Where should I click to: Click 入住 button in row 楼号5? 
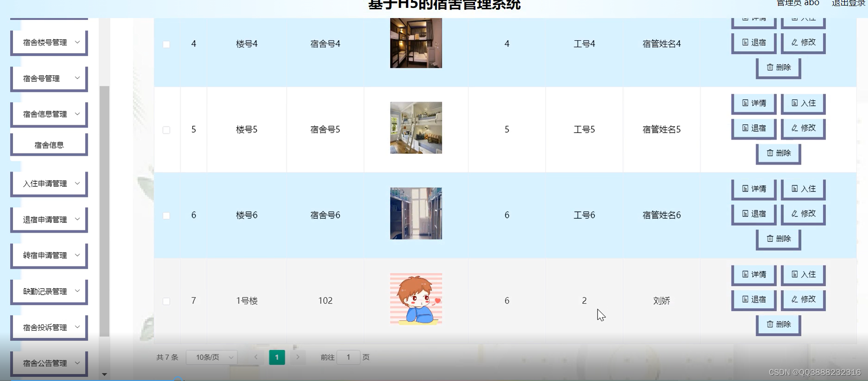click(x=803, y=103)
